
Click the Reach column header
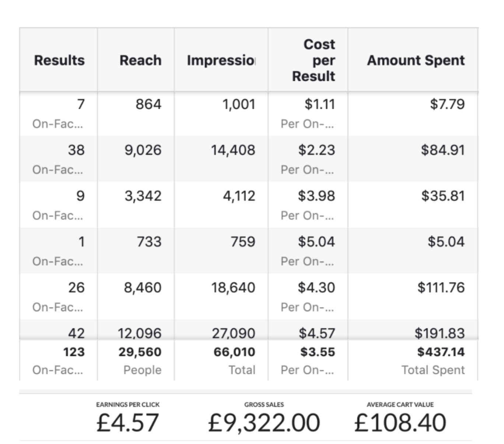(x=140, y=60)
